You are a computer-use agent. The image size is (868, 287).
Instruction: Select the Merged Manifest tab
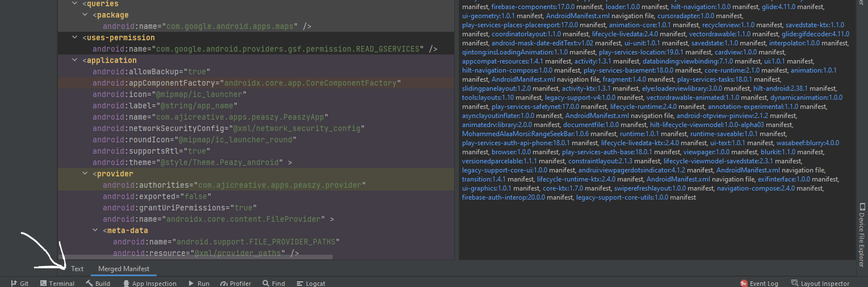pos(124,268)
